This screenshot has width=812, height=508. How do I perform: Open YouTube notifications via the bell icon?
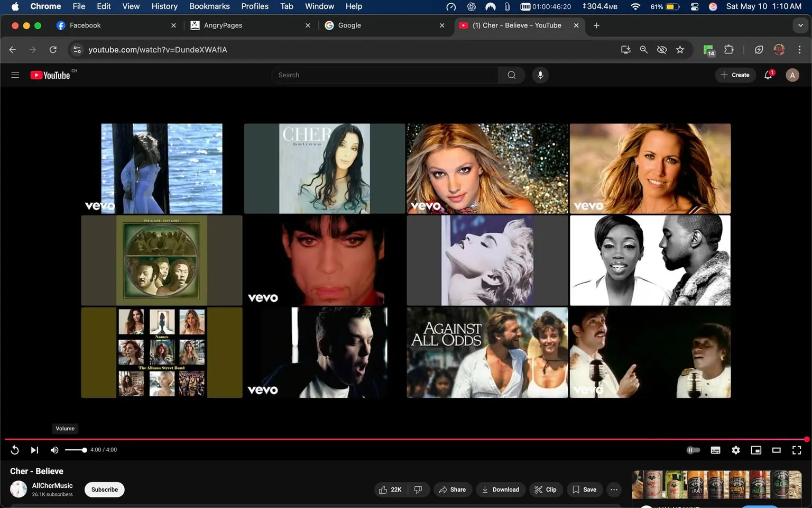[x=768, y=75]
